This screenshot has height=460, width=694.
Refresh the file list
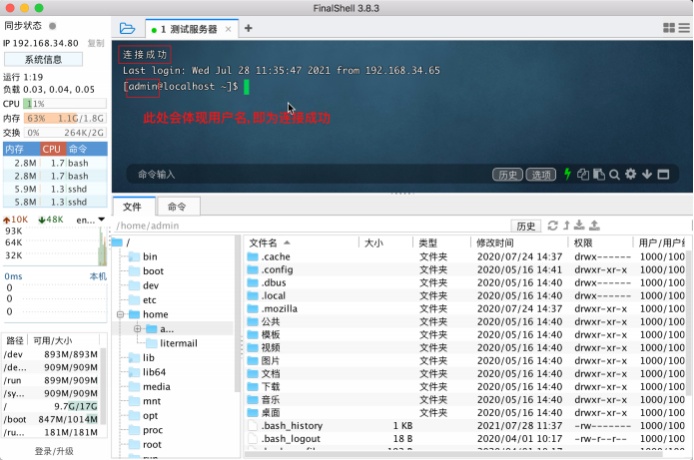click(x=552, y=225)
